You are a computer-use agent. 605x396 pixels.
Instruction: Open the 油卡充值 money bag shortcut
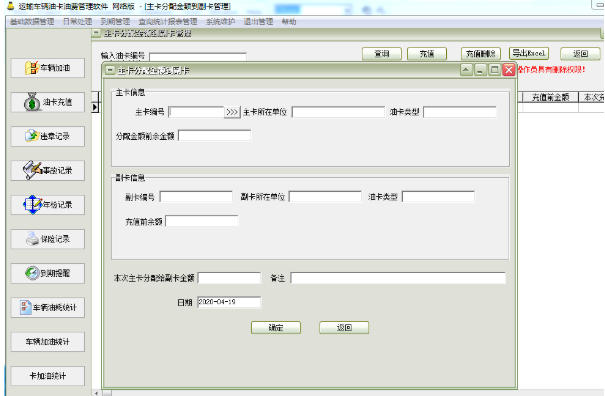[x=48, y=102]
